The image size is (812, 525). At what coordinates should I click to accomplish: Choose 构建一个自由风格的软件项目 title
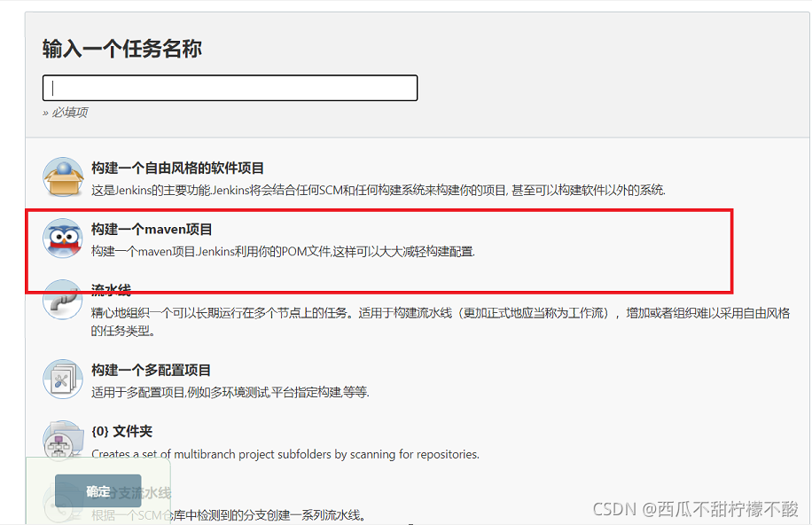point(177,168)
